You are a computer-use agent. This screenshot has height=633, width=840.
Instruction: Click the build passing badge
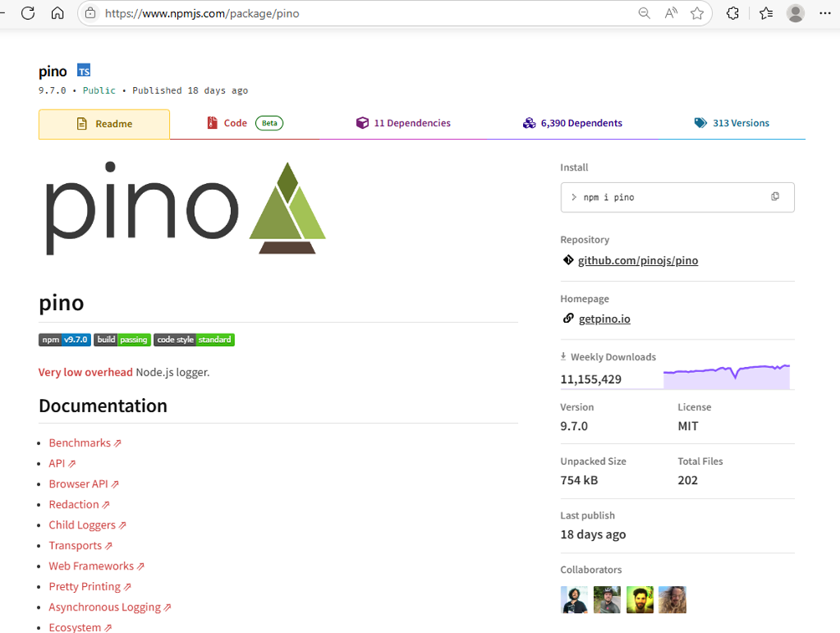coord(122,339)
